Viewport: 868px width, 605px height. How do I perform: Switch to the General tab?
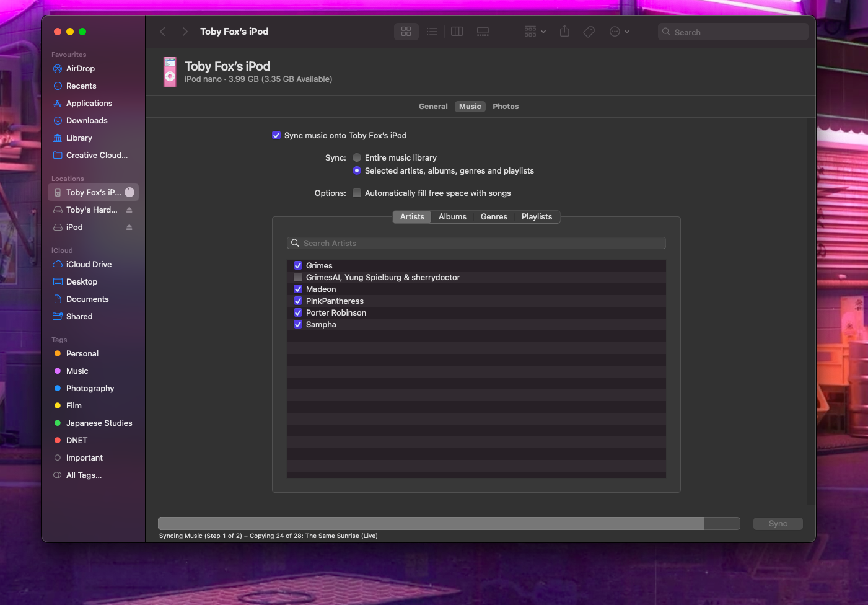433,107
